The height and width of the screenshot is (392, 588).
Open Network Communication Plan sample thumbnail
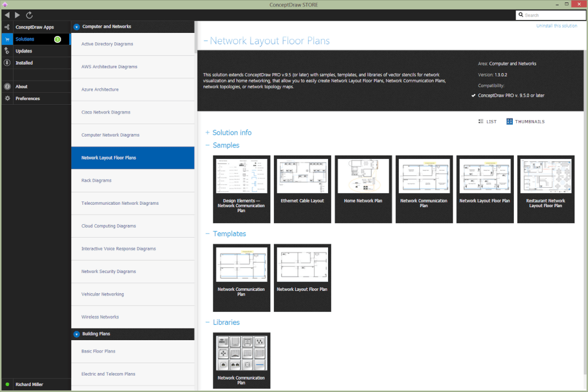tap(424, 190)
